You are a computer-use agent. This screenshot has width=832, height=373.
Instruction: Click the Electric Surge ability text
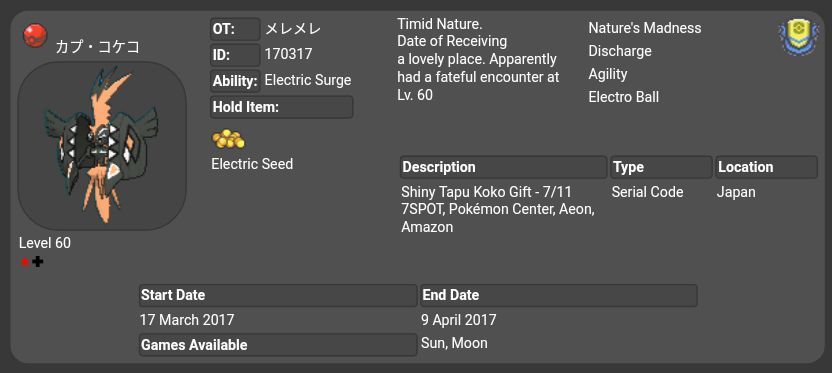coord(308,81)
